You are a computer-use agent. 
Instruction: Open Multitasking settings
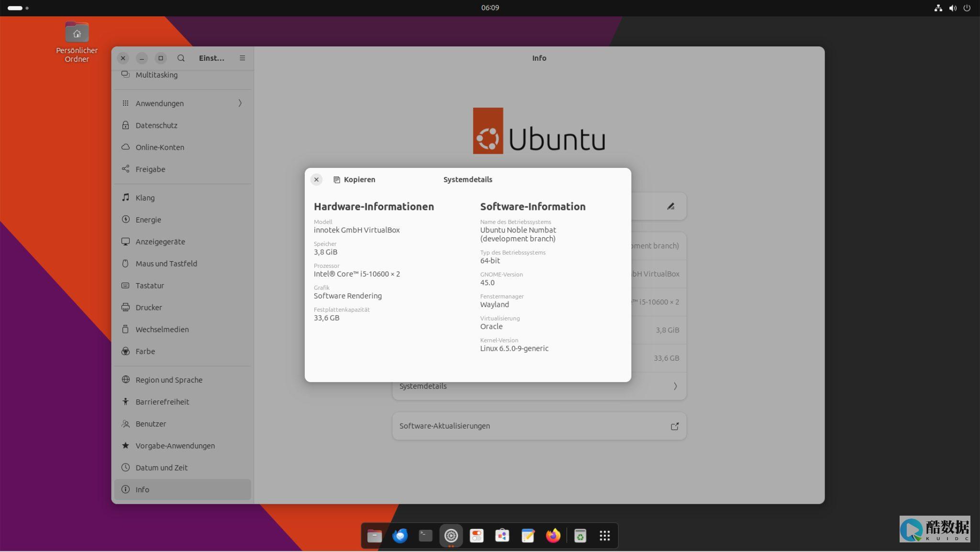coord(182,75)
